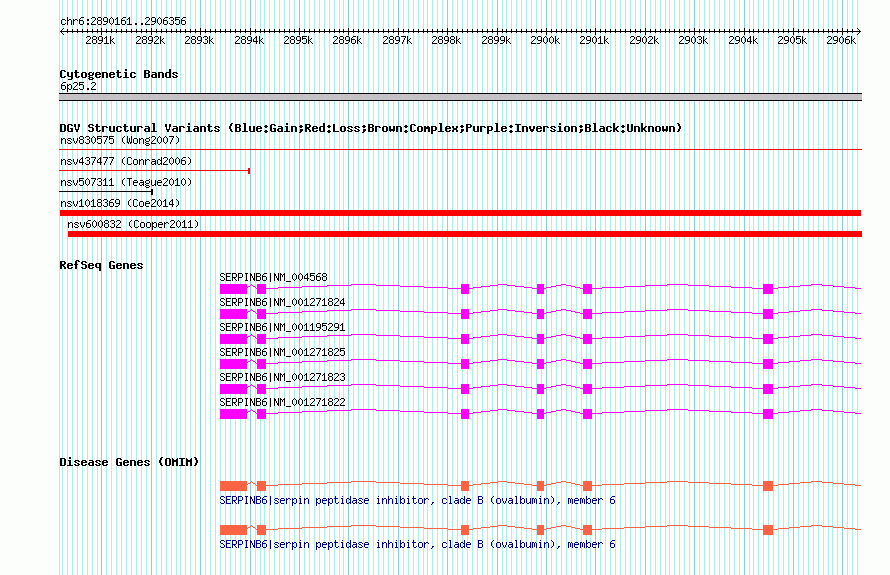The height and width of the screenshot is (575, 890).
Task: Open transcript SERPINB6|NM_001271823
Action: point(282,377)
